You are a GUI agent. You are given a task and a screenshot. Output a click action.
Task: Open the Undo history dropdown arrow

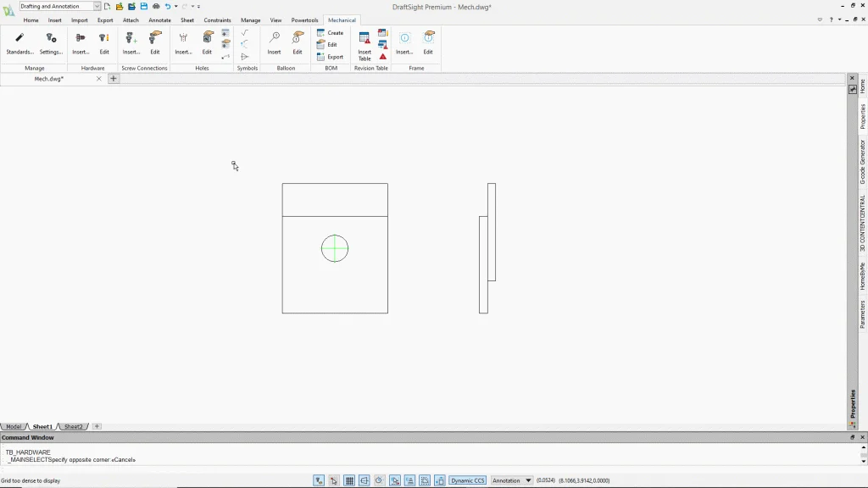click(x=175, y=7)
